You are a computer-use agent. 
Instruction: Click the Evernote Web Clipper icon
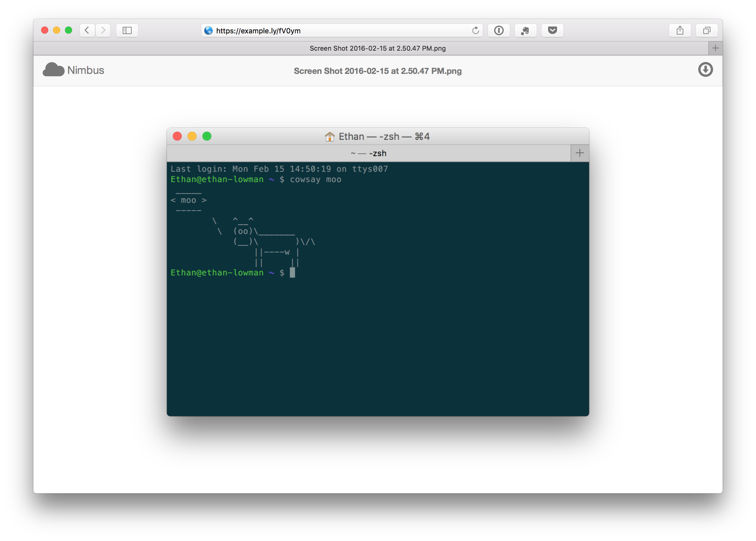tap(525, 30)
